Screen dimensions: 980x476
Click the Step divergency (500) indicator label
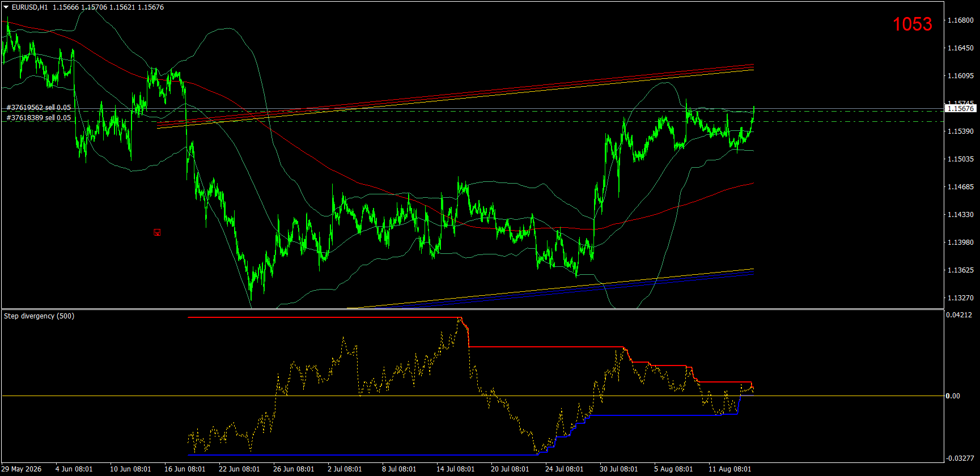tap(39, 316)
